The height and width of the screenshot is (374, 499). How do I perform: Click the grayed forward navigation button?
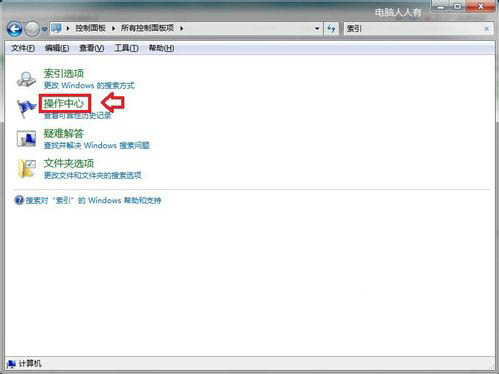point(32,29)
